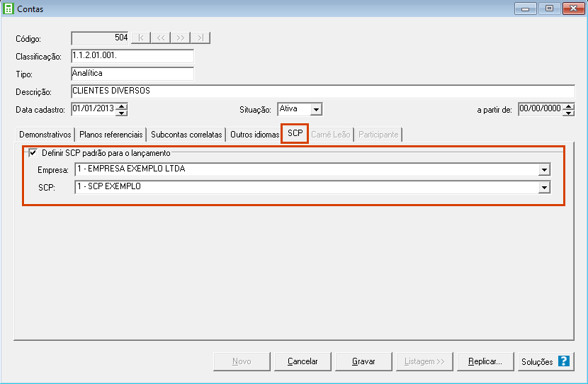Click the Contas window title icon

[9, 10]
